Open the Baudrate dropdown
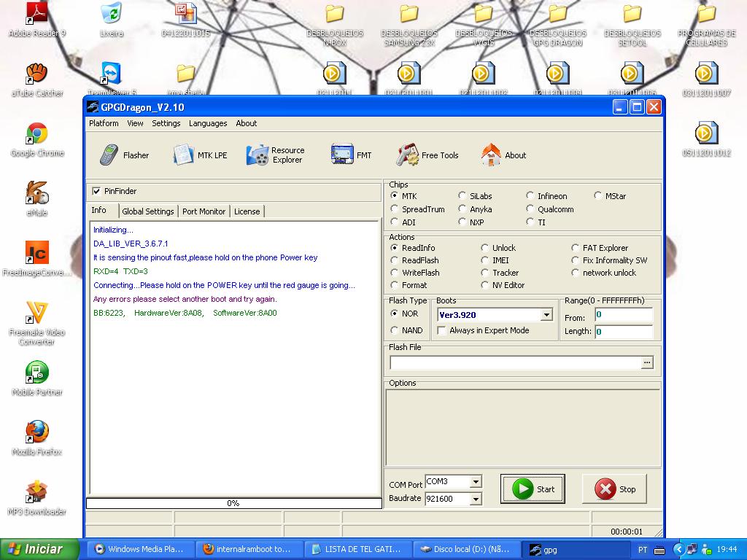The height and width of the screenshot is (560, 747). pyautogui.click(x=476, y=499)
